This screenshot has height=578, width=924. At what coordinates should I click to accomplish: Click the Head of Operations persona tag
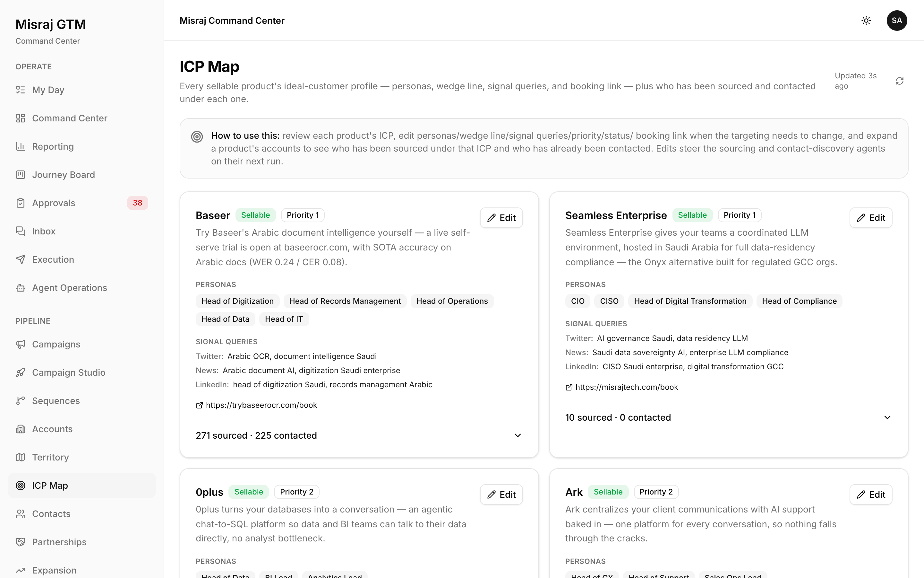[x=452, y=301]
